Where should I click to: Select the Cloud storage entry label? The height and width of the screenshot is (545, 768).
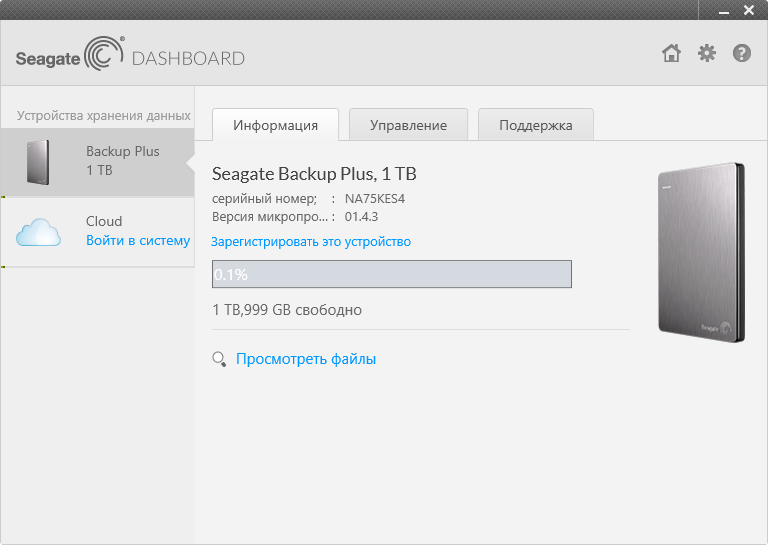tap(104, 221)
